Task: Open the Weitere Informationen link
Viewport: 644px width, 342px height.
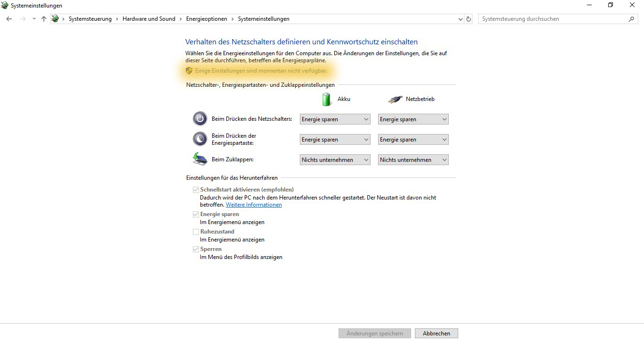Action: click(x=254, y=205)
